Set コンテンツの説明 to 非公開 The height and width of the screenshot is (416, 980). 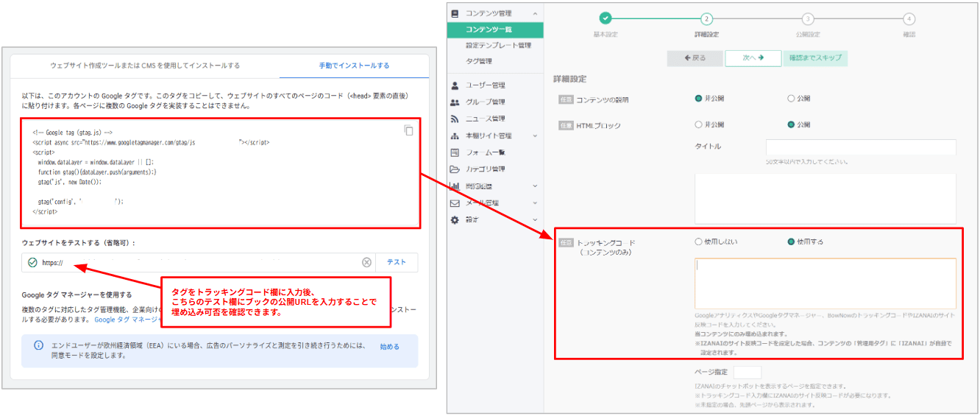click(x=698, y=98)
